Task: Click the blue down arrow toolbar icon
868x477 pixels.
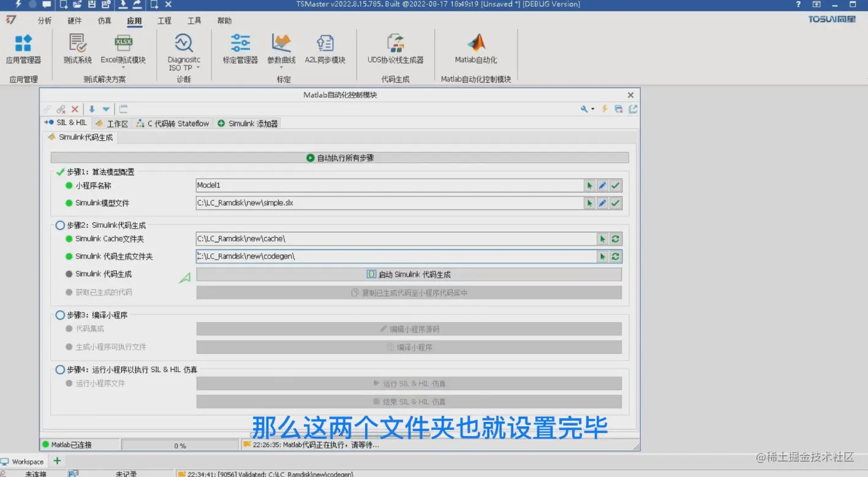Action: click(x=92, y=109)
